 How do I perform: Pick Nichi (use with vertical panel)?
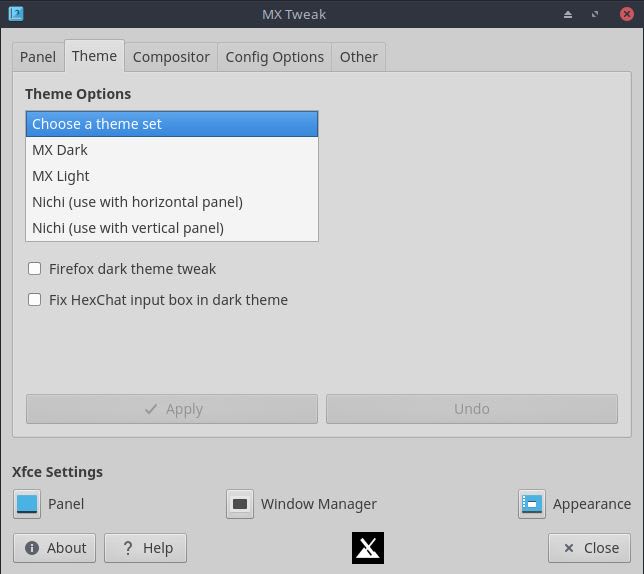tap(172, 228)
